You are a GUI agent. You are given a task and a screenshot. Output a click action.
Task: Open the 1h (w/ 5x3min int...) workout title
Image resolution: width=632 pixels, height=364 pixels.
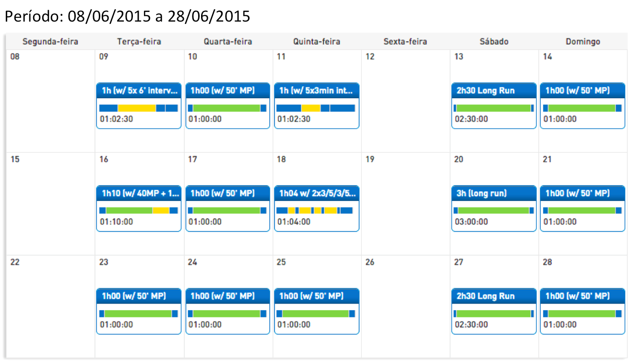coord(316,91)
